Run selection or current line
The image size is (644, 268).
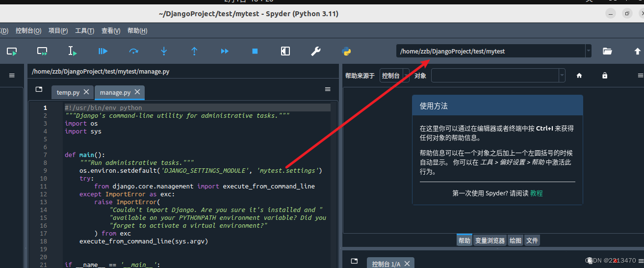[72, 51]
